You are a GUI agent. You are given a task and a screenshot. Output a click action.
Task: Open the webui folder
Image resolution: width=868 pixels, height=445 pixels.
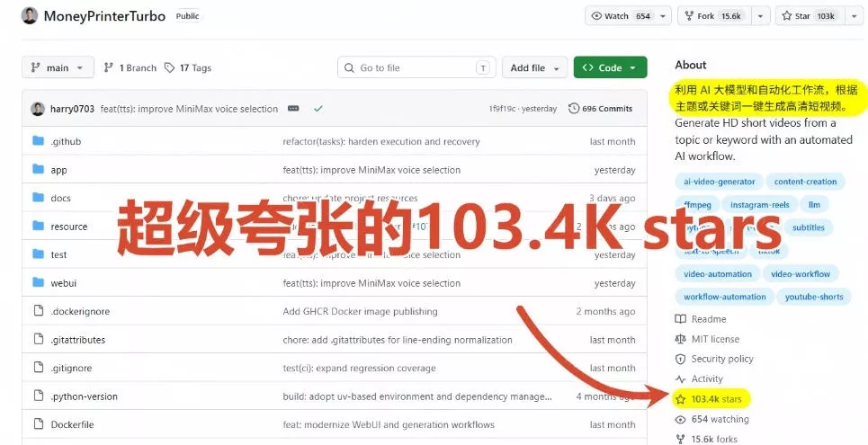point(63,283)
